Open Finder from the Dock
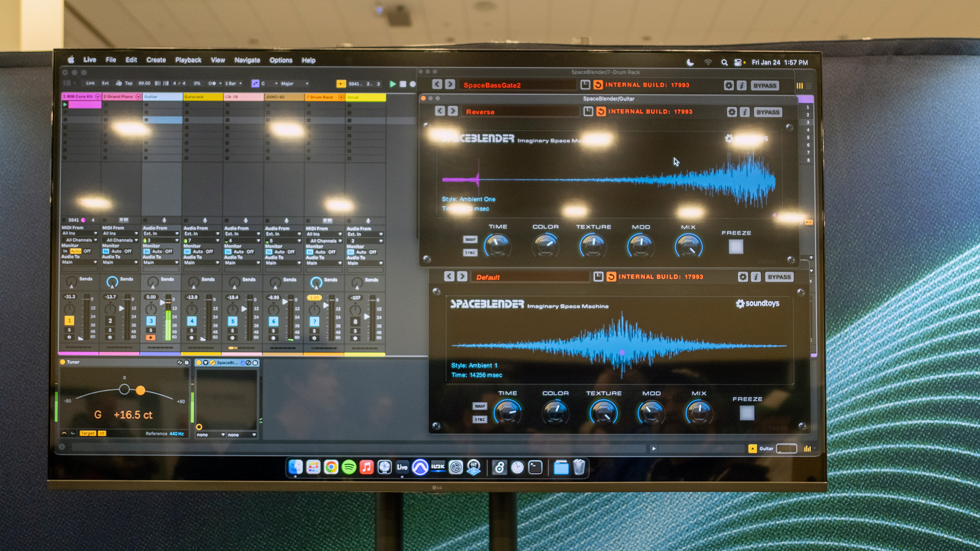Viewport: 980px width, 551px height. (295, 467)
